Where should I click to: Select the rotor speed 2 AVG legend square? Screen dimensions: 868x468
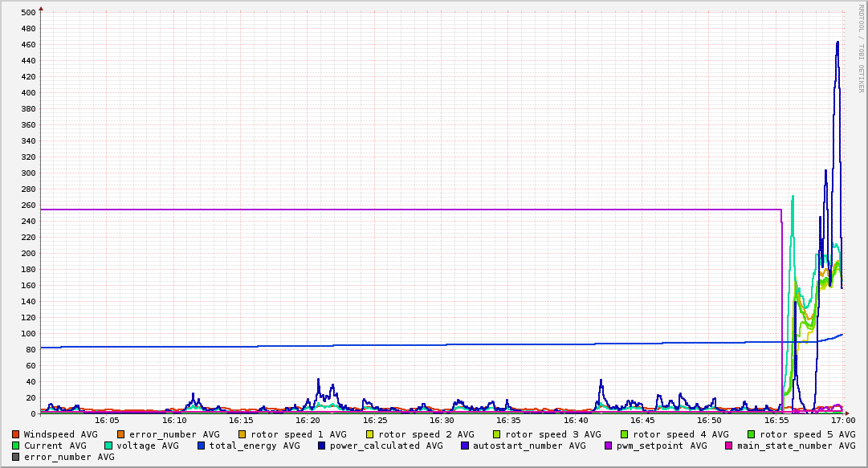370,434
